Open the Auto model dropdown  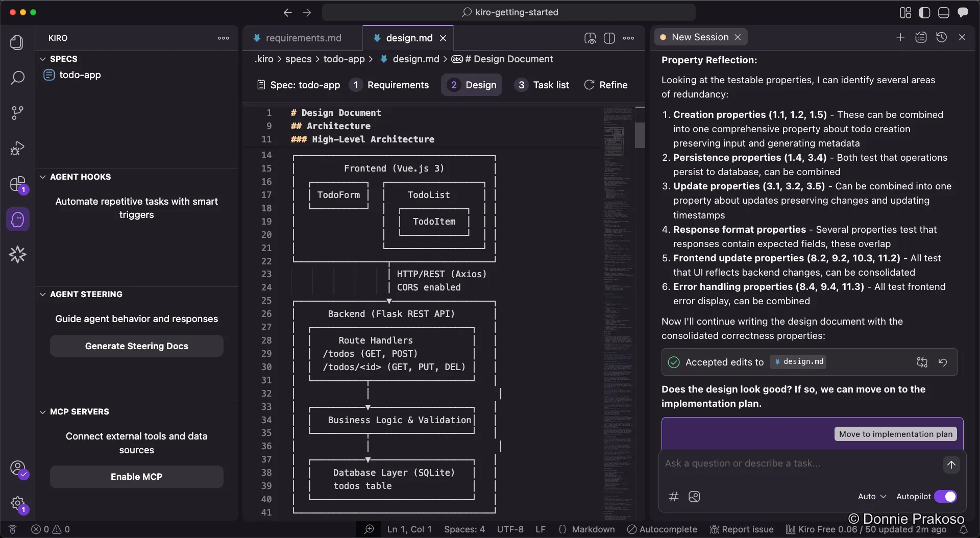(x=872, y=497)
